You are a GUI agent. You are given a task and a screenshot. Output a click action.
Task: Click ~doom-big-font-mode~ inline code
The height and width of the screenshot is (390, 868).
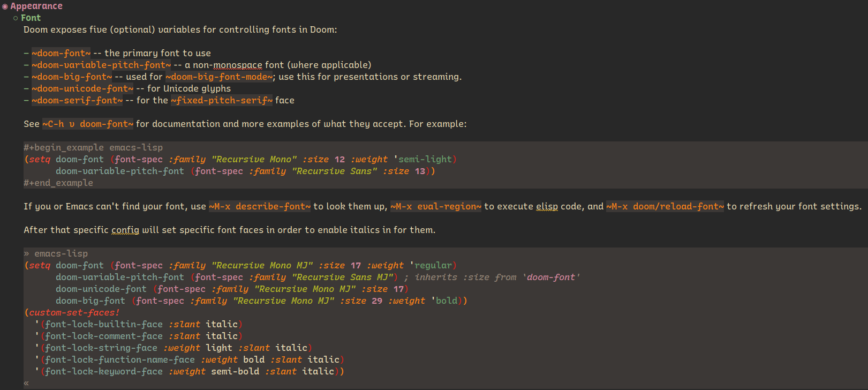coord(219,77)
